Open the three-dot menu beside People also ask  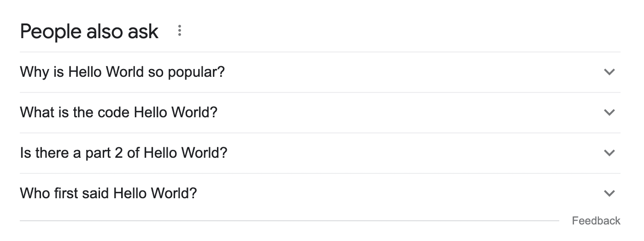click(x=180, y=31)
